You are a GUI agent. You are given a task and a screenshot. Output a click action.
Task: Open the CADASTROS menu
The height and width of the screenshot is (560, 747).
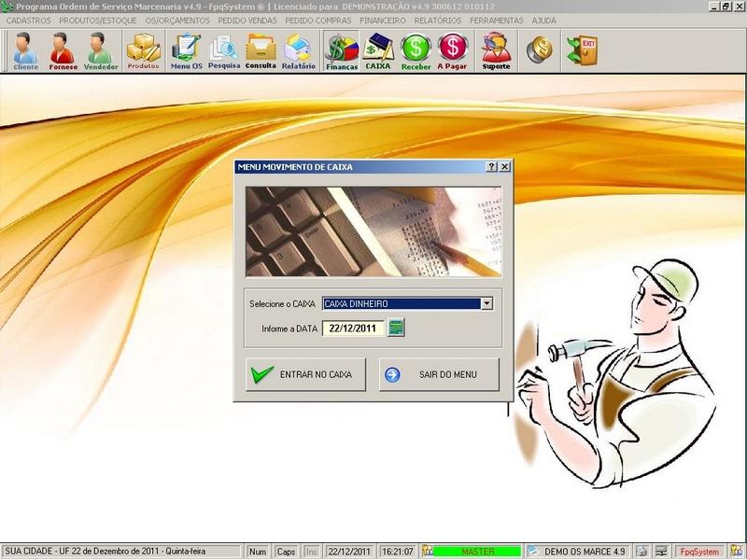(x=29, y=21)
